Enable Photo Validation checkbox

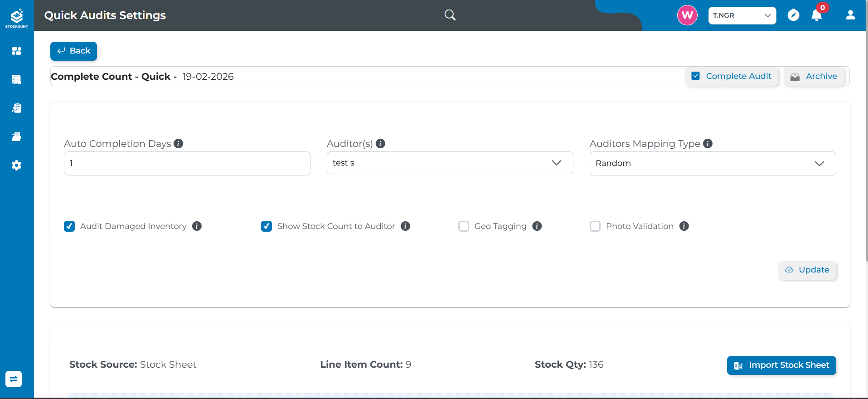tap(595, 226)
